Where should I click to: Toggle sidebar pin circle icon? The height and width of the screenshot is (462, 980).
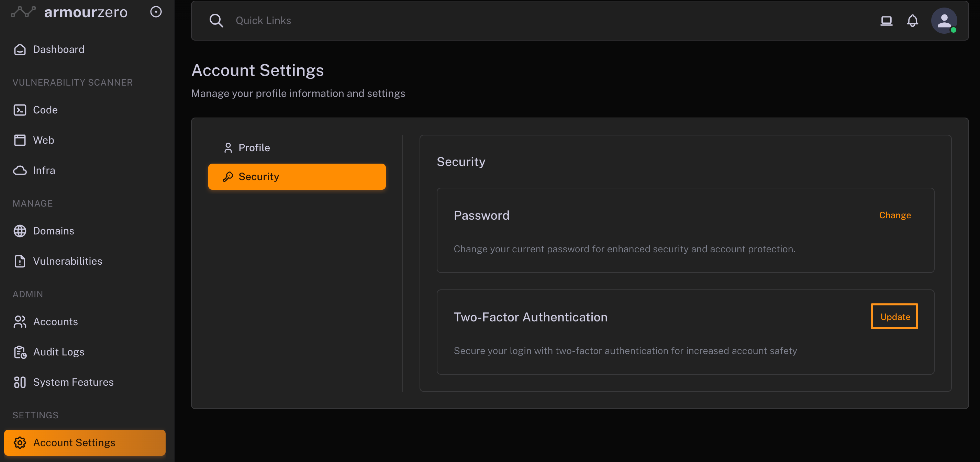click(156, 12)
